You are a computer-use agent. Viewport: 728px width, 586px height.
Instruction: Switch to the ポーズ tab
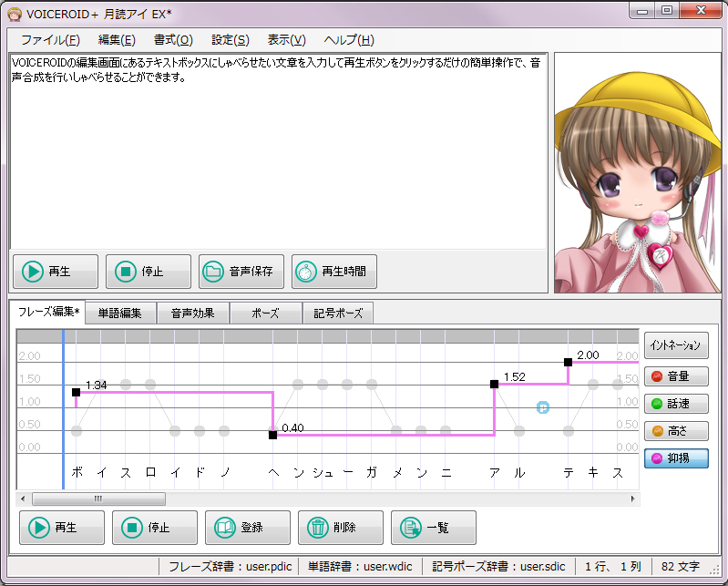click(x=265, y=314)
